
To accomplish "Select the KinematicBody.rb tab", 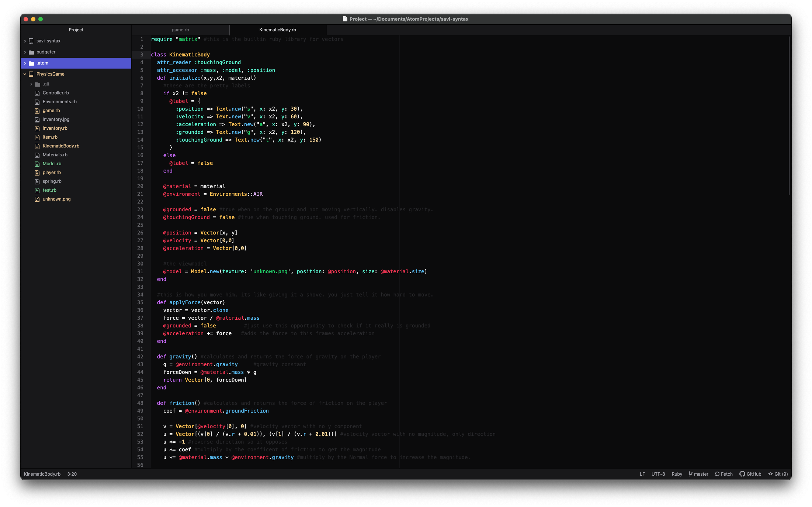I will click(x=278, y=30).
